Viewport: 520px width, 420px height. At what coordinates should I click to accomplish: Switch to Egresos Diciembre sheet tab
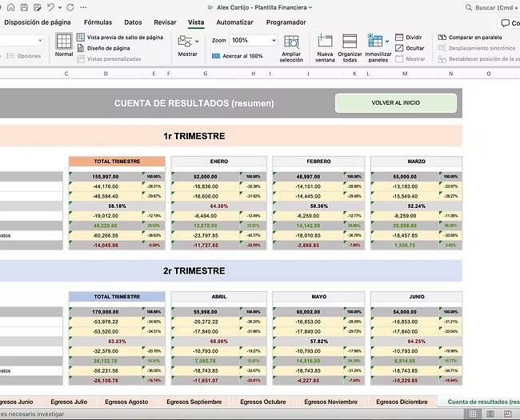pyautogui.click(x=402, y=402)
